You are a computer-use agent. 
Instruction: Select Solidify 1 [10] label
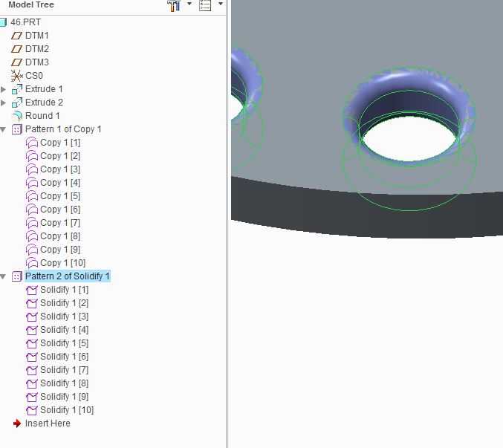click(x=67, y=410)
